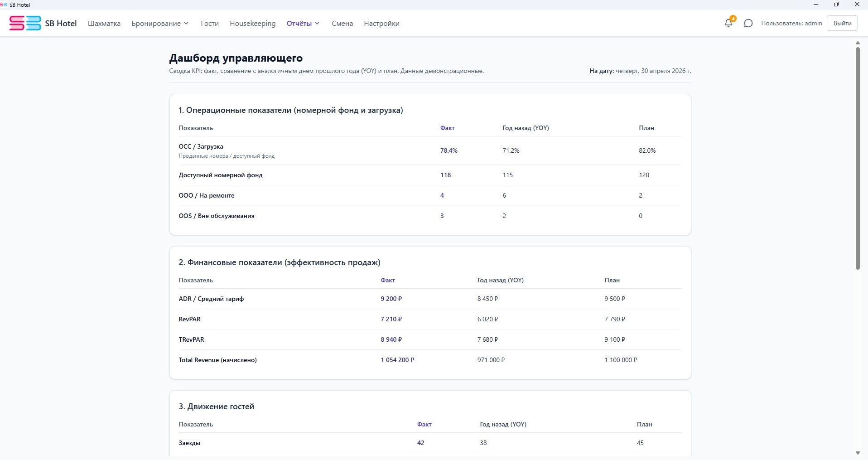868x460 pixels.
Task: Click the Выйти logout button
Action: [x=842, y=23]
